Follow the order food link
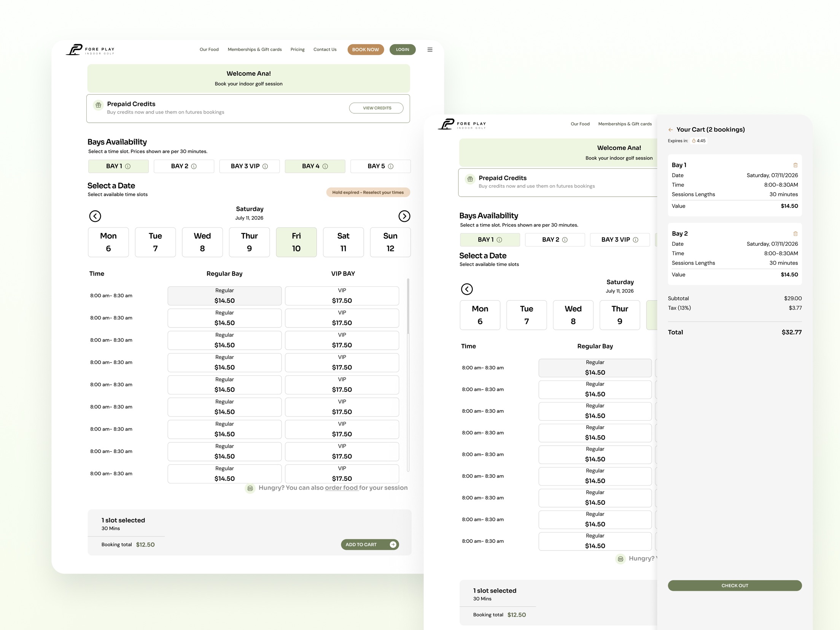The width and height of the screenshot is (840, 630). (341, 488)
